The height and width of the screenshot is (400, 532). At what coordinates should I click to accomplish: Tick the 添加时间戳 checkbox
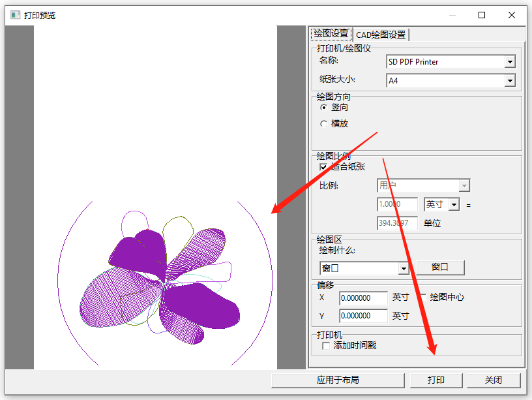coord(326,345)
